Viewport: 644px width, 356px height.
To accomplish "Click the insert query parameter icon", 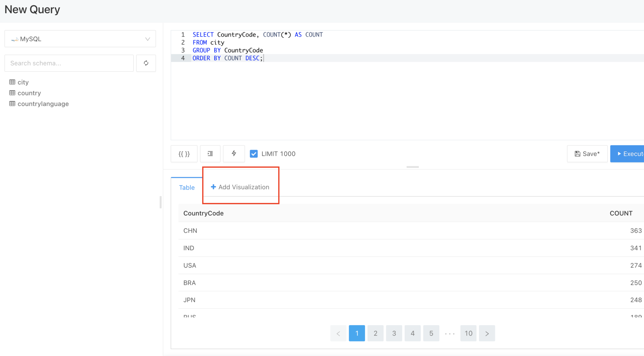I will click(x=184, y=154).
